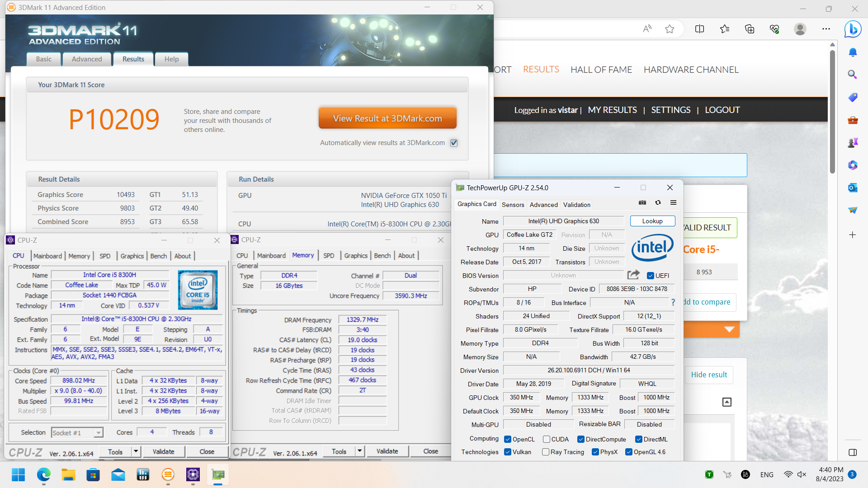This screenshot has width=868, height=488.
Task: Toggle OpenGL 4.6 checkbox in GPU-Z
Action: [629, 452]
